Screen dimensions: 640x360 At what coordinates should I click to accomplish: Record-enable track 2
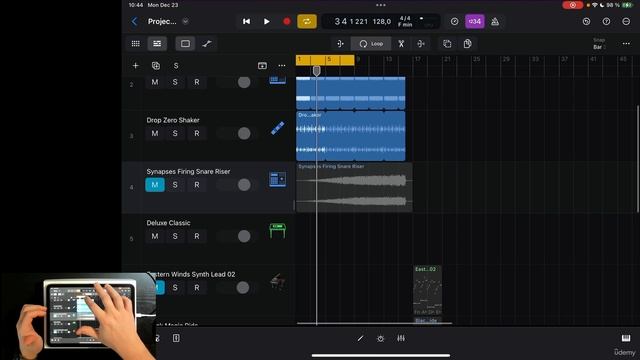pos(196,82)
